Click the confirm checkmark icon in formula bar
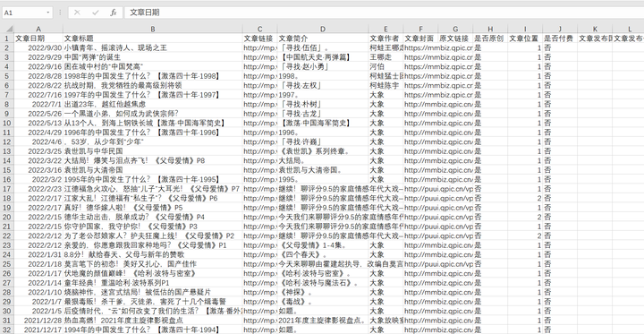Screen dimensions: 644x334 click(96, 13)
